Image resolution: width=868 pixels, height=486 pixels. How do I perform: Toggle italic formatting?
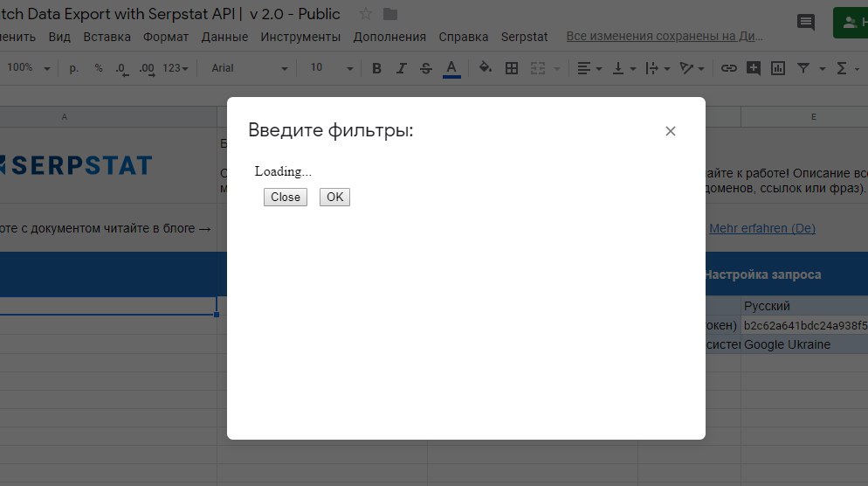point(402,68)
